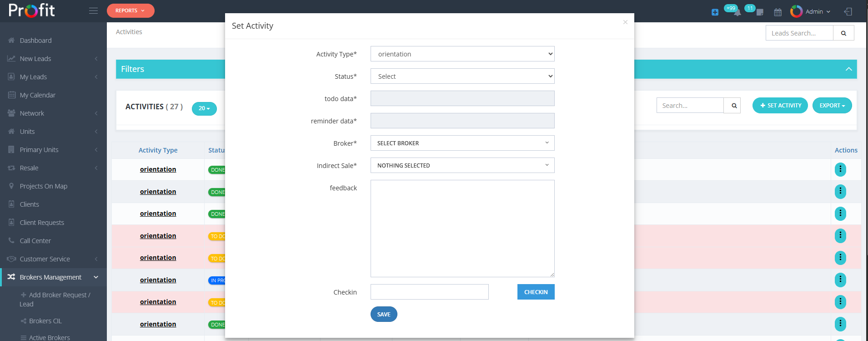Expand Customer Service sidebar menu
This screenshot has width=868, height=341.
click(x=53, y=259)
